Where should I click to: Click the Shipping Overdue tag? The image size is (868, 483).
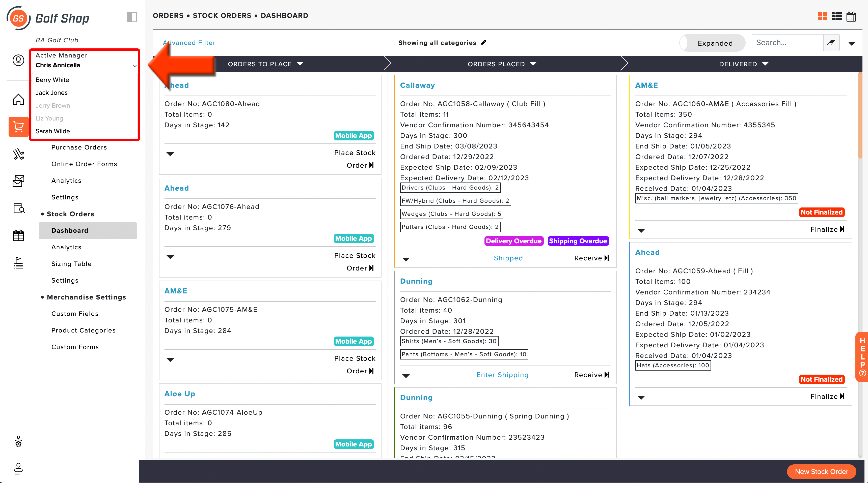[x=578, y=241]
